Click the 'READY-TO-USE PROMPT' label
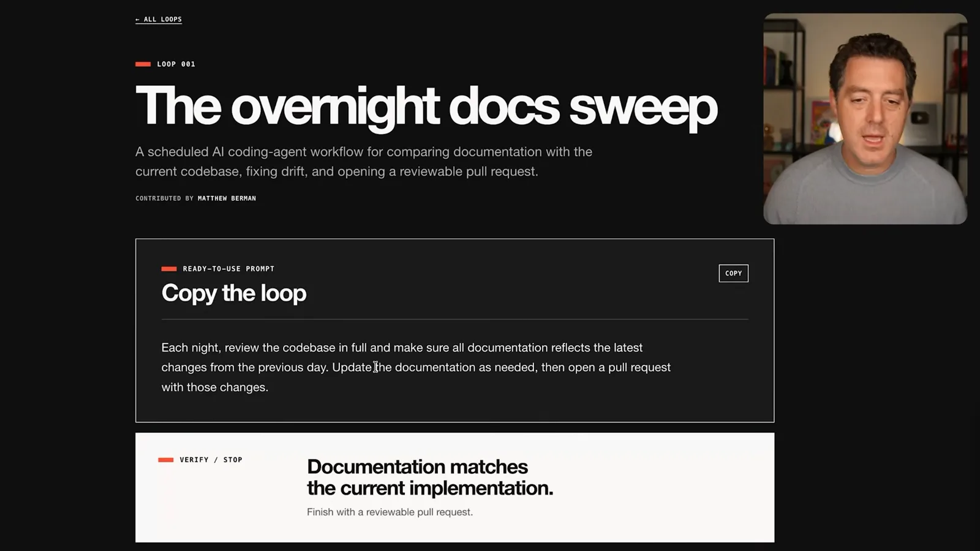The width and height of the screenshot is (980, 551). coord(228,269)
